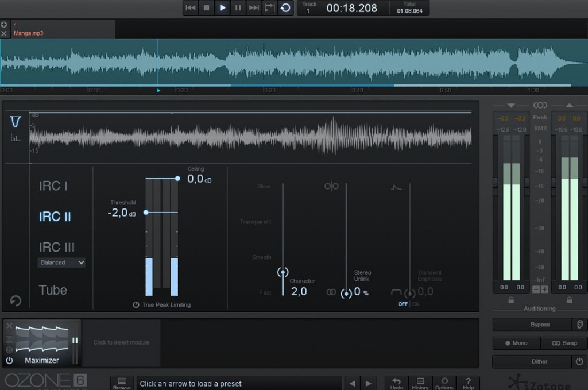Viewport: 588px width, 390px height.
Task: Pause the audio playback
Action: 238,8
